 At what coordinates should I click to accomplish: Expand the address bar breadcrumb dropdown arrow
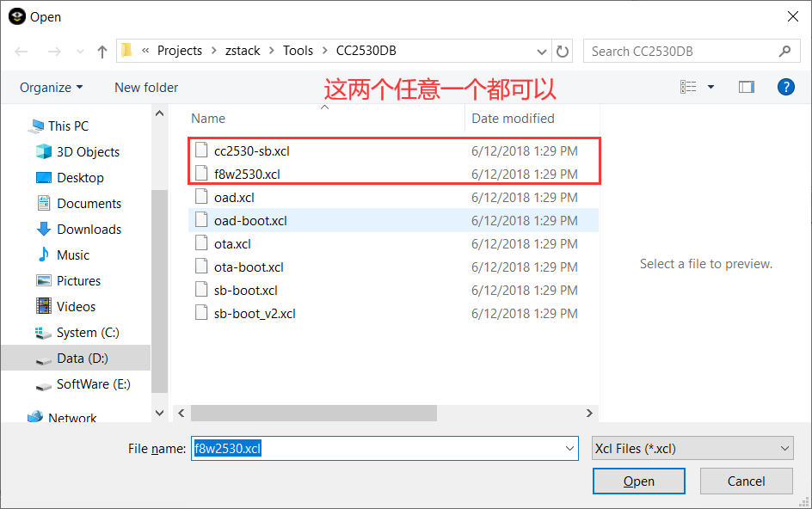click(x=542, y=51)
